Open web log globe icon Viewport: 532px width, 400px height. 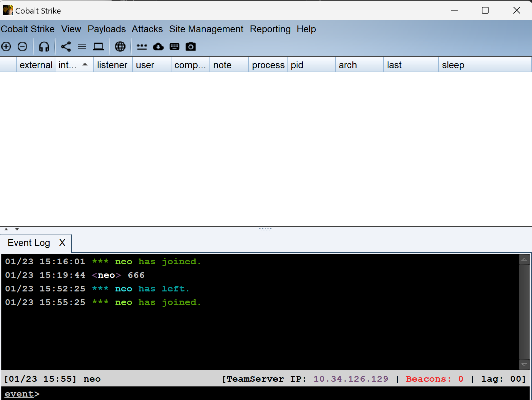coord(120,46)
